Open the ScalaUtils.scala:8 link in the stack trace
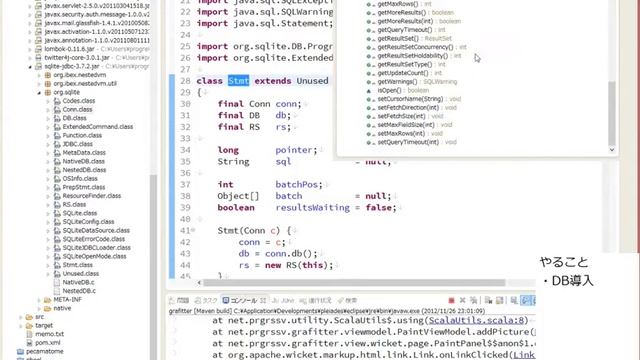The width and height of the screenshot is (640, 360). (x=476, y=320)
